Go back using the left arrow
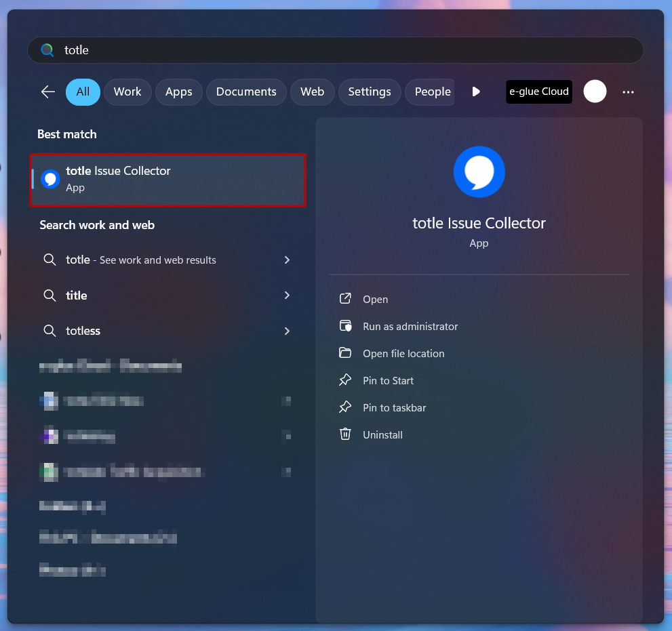This screenshot has width=672, height=631. click(48, 91)
